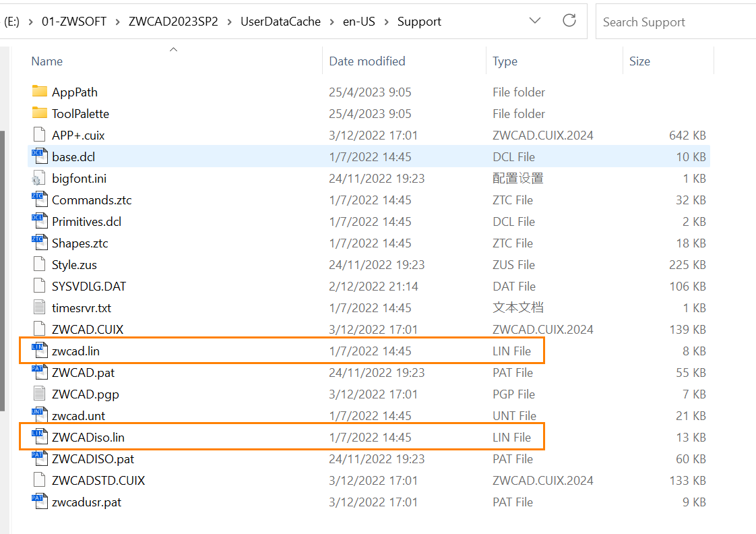The height and width of the screenshot is (534, 756).
Task: Click the vertical scrollbar of the navigation pane
Action: click(x=3, y=270)
